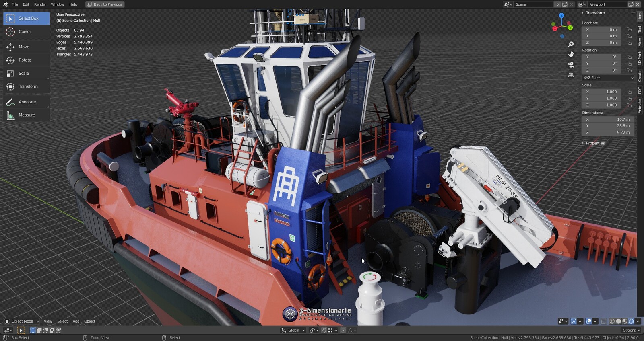Screen dimensions: 644x341
Task: Switch to solid shading
Action: (619, 321)
